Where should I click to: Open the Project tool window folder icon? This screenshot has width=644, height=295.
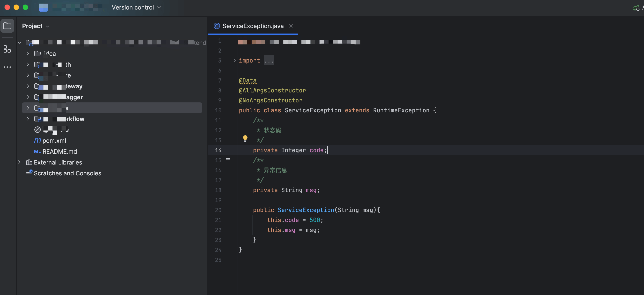click(x=7, y=26)
